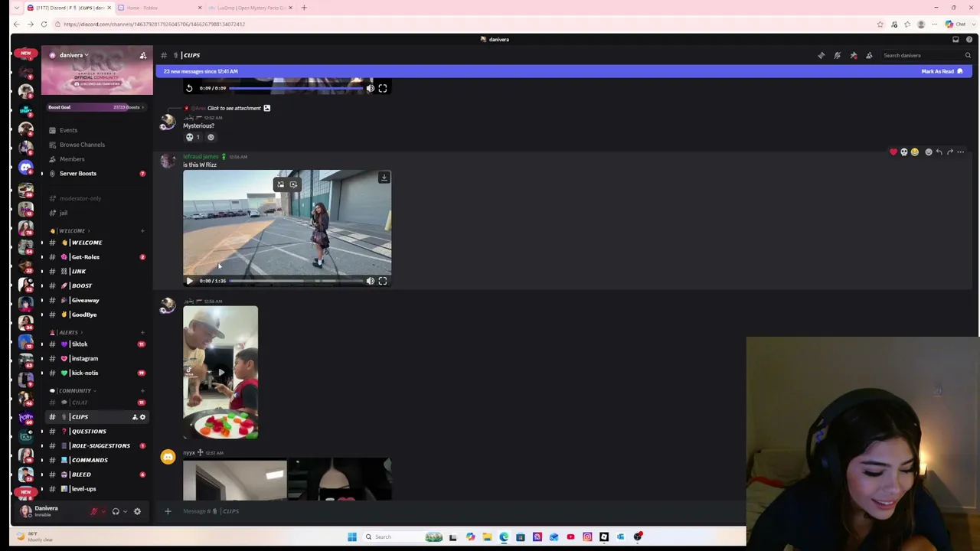Screen dimensions: 980x551
Task: Click to see attachment reply preview
Action: (234, 108)
